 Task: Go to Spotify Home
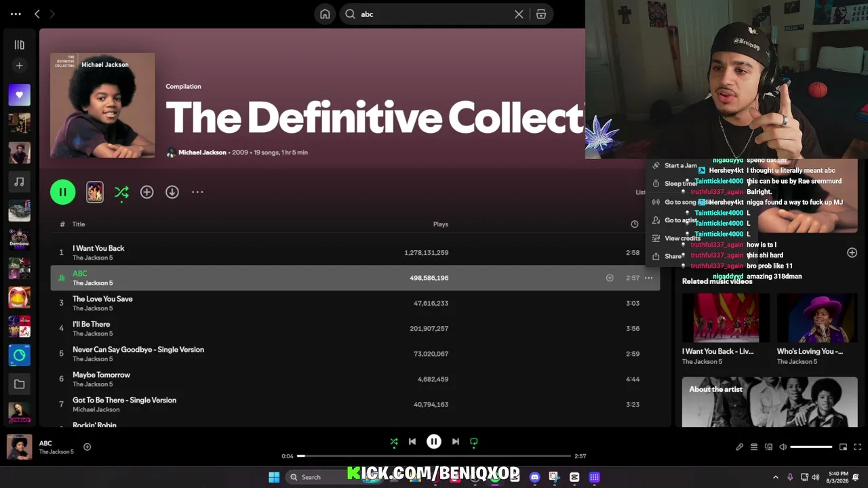(325, 14)
